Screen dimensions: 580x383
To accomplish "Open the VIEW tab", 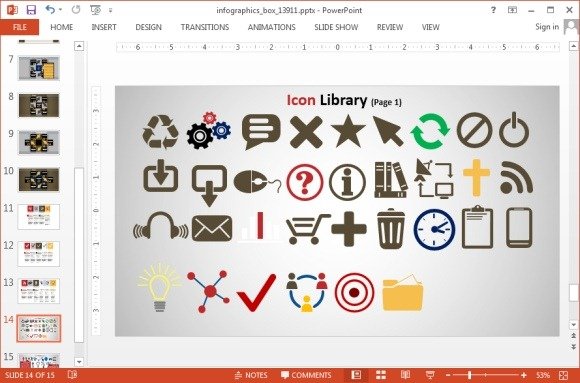I will (x=431, y=27).
